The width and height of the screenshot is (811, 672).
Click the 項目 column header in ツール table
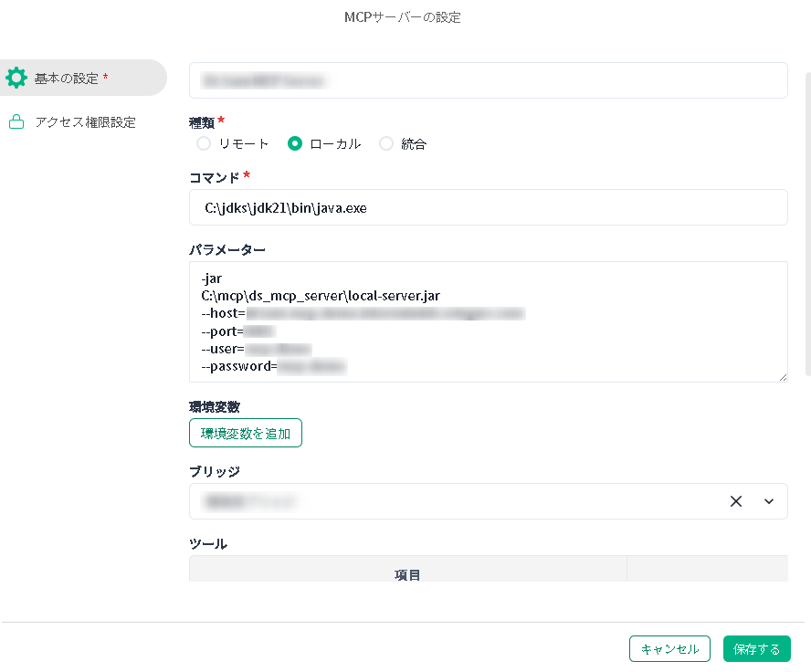[407, 574]
